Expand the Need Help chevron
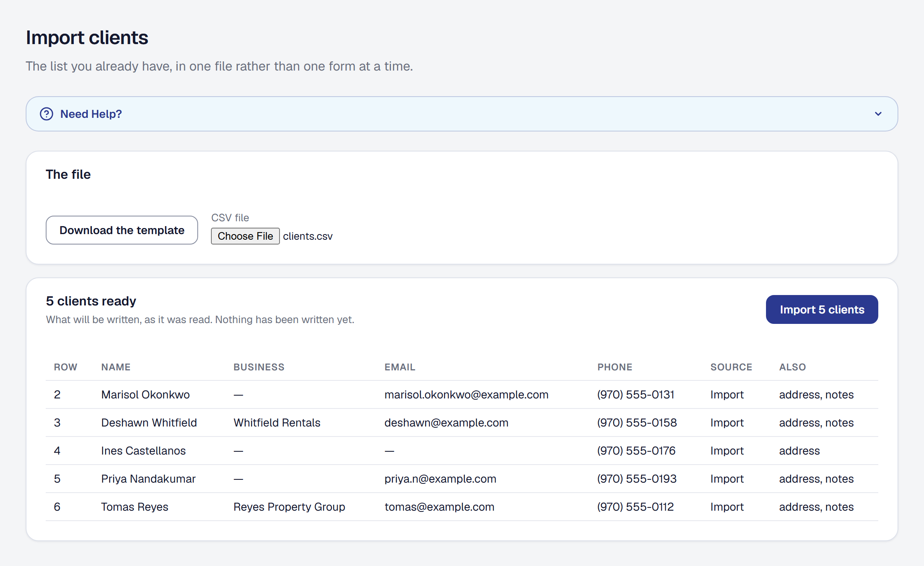 [x=878, y=114]
